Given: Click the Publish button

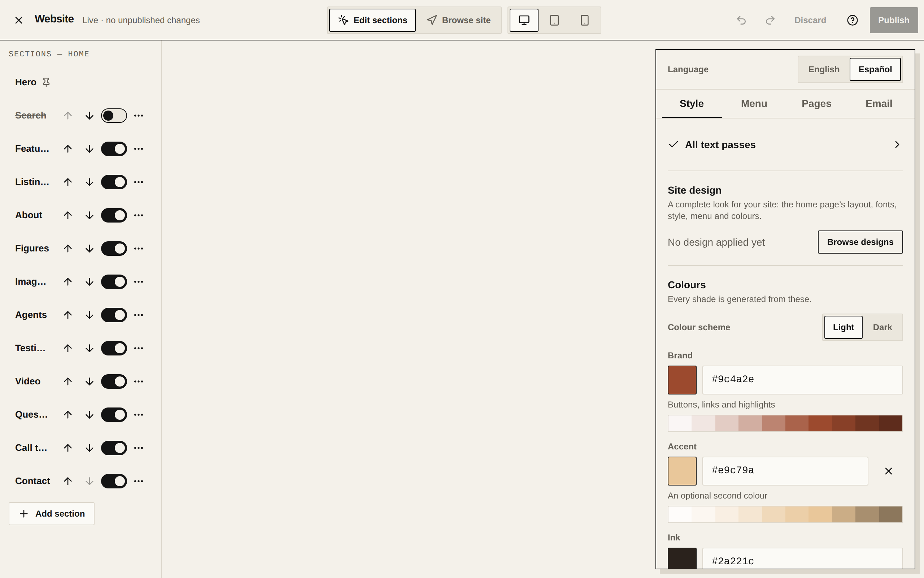Looking at the screenshot, I should [x=893, y=20].
